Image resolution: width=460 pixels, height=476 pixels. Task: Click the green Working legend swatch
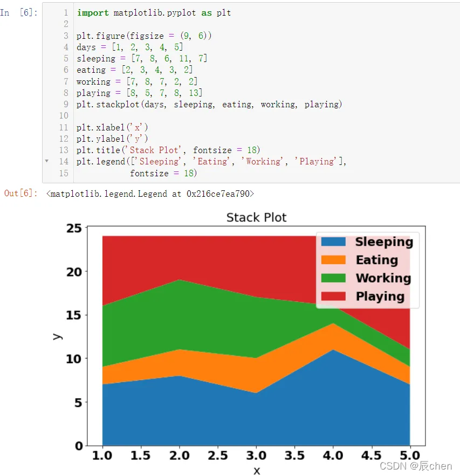click(x=333, y=278)
